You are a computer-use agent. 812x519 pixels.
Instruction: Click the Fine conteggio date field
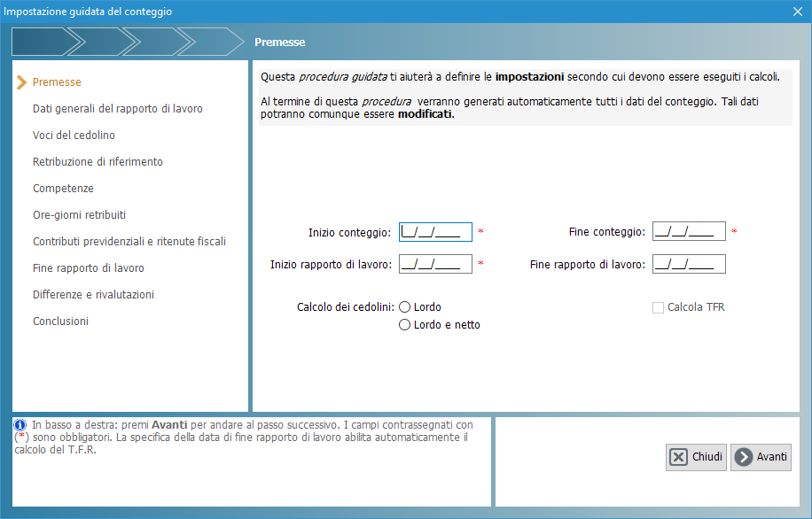point(689,231)
